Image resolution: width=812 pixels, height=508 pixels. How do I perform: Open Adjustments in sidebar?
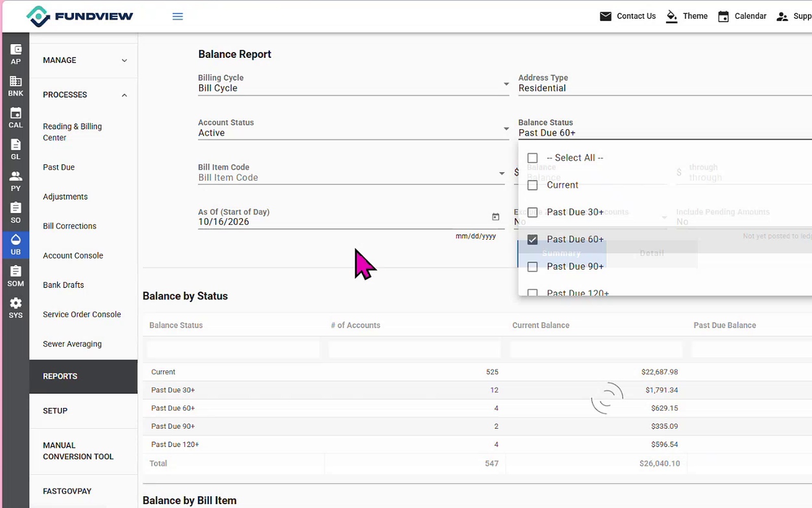pyautogui.click(x=65, y=197)
